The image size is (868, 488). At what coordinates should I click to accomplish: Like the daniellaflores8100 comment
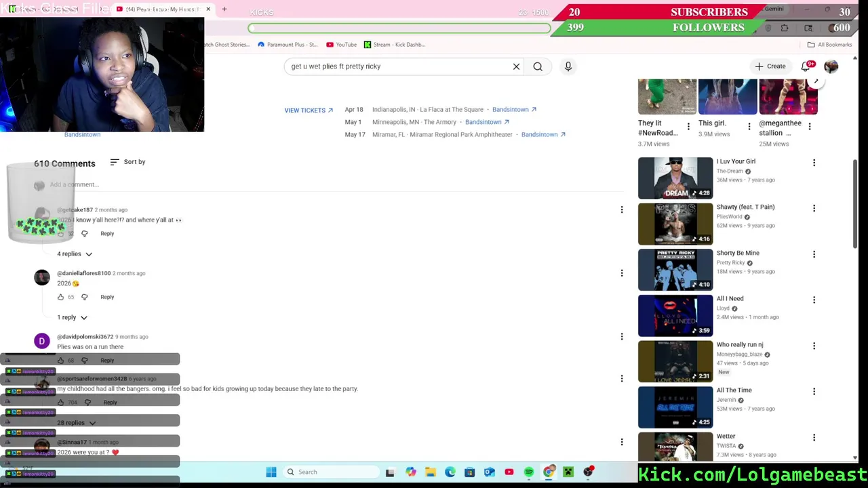click(60, 297)
